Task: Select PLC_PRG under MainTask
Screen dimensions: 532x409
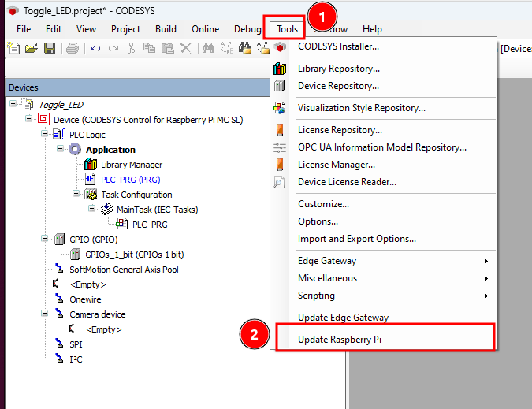Action: 150,225
